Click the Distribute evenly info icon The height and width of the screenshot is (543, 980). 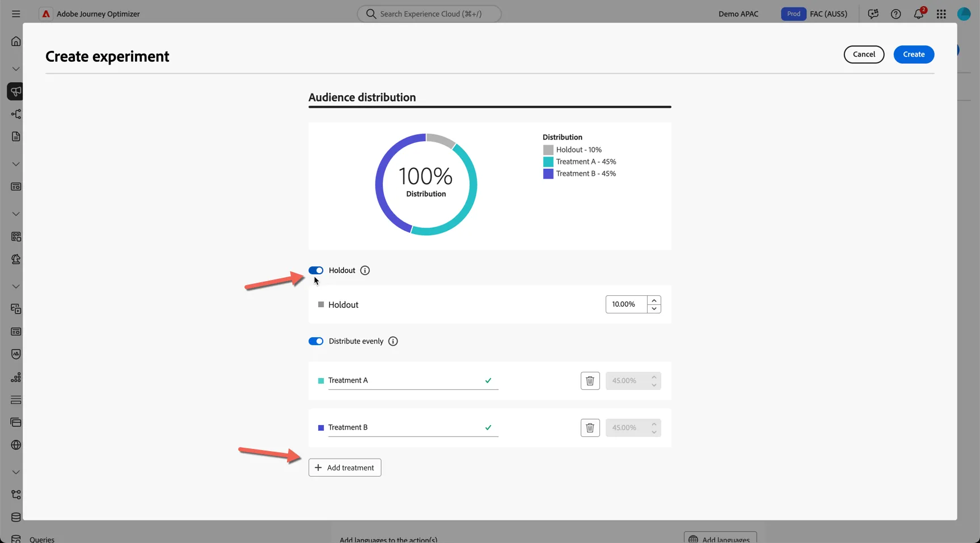click(x=393, y=341)
